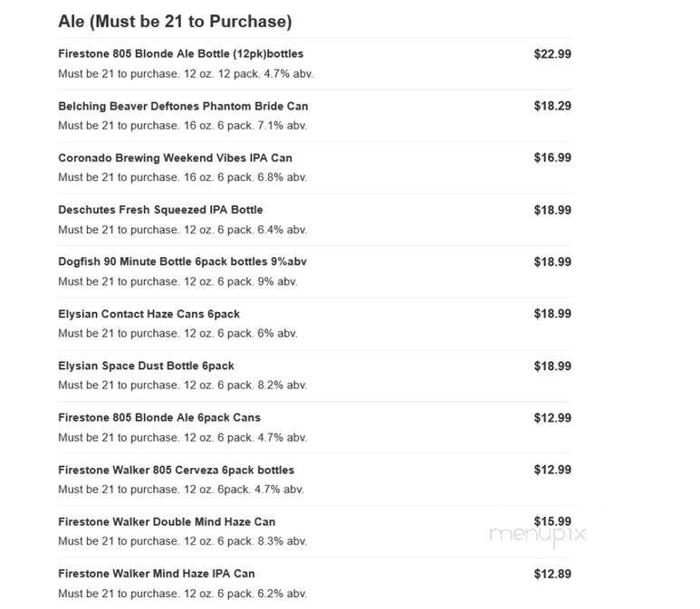This screenshot has height=609, width=700.
Task: Select Firestone Walker Mind Haze IPA Can
Action: pos(156,574)
